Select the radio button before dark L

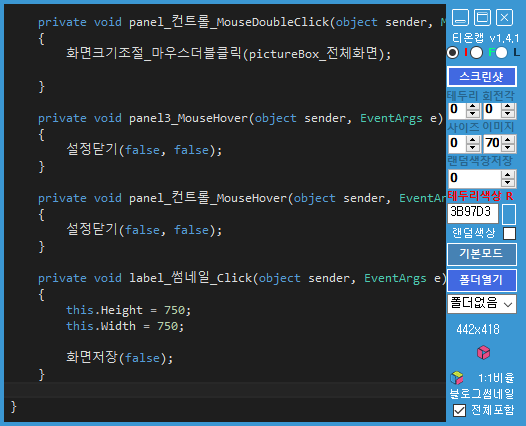(x=501, y=53)
